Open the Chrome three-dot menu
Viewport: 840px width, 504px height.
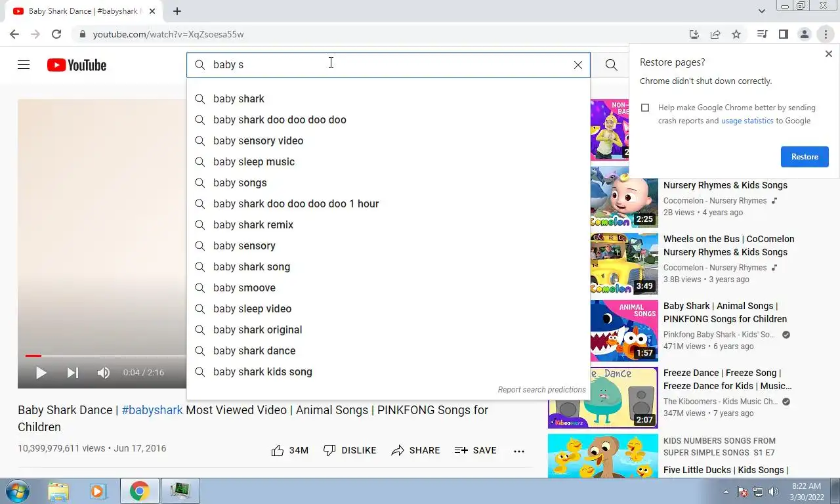click(826, 34)
